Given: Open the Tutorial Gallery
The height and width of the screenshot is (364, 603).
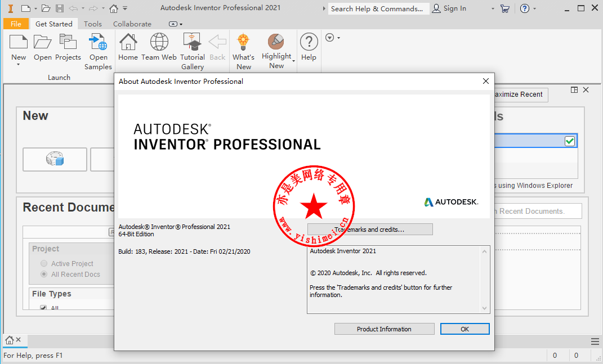Looking at the screenshot, I should (x=193, y=52).
